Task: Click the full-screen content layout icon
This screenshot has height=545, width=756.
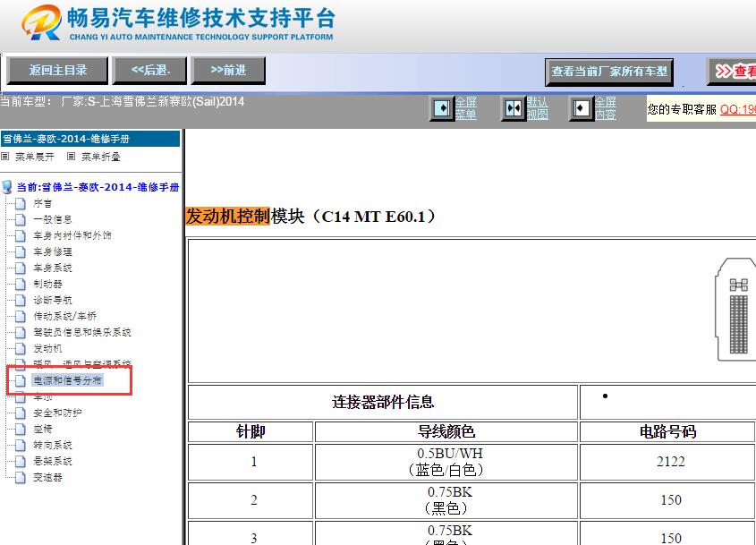Action: [581, 108]
